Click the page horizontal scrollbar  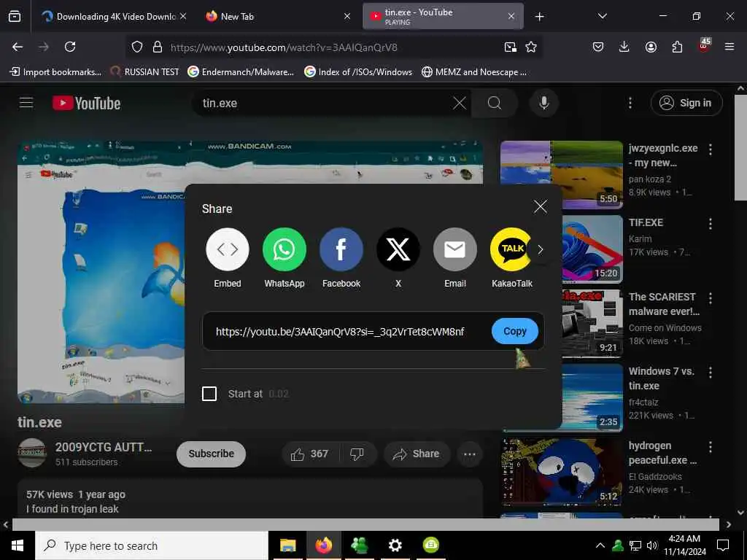pos(365,524)
